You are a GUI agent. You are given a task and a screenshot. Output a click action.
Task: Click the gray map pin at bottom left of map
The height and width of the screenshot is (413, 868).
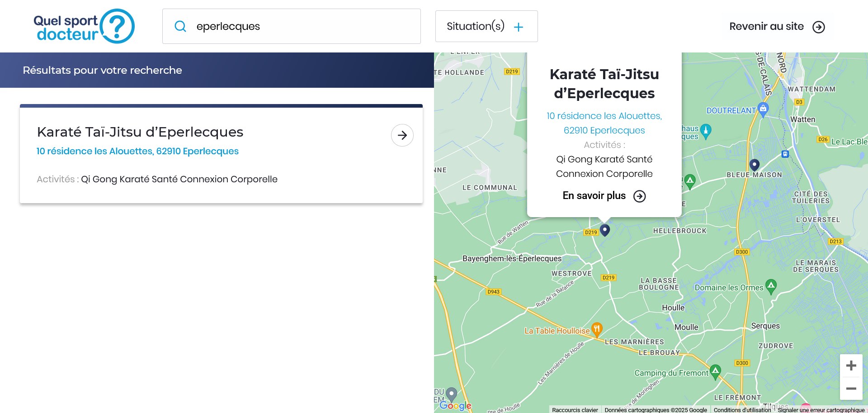452,394
